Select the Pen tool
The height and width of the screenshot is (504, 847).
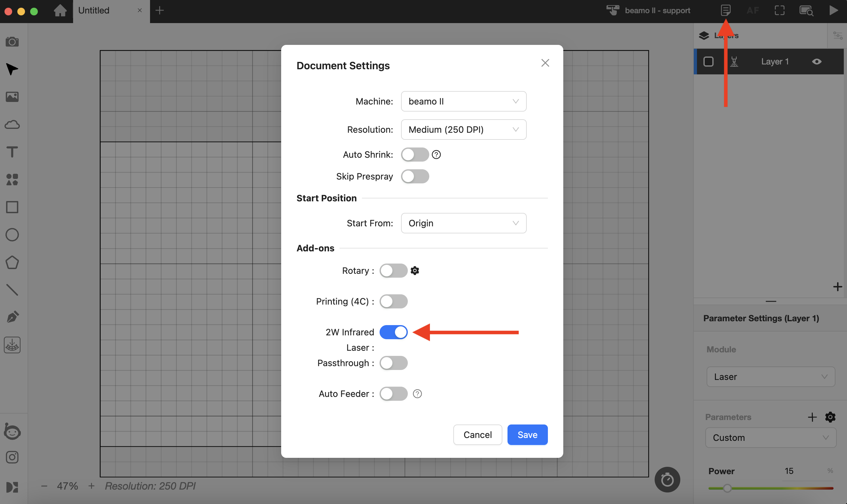click(12, 317)
